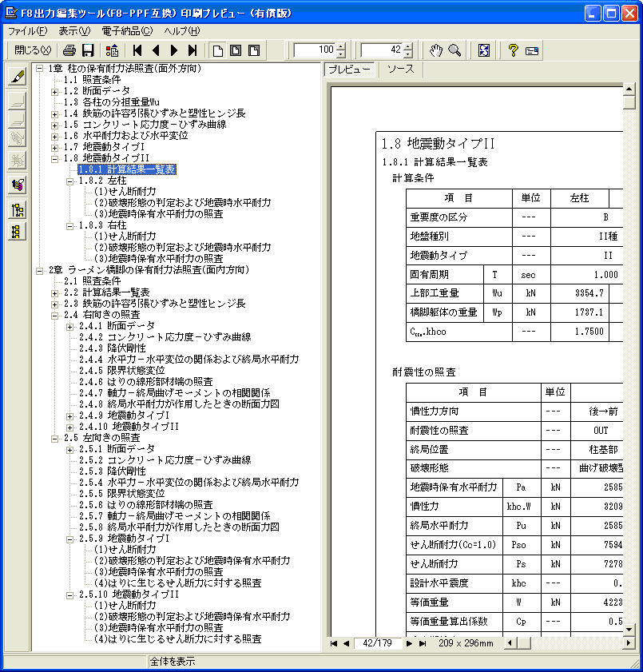Screen dimensions: 643x672
Task: Collapse the 1章 柱の保有耐力法照査 node
Action: coord(39,69)
